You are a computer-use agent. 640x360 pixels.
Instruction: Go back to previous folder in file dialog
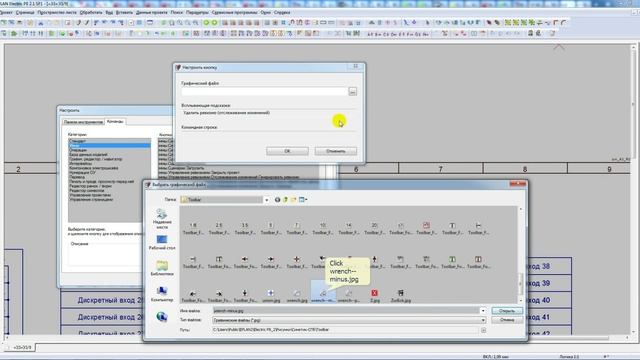pos(277,200)
